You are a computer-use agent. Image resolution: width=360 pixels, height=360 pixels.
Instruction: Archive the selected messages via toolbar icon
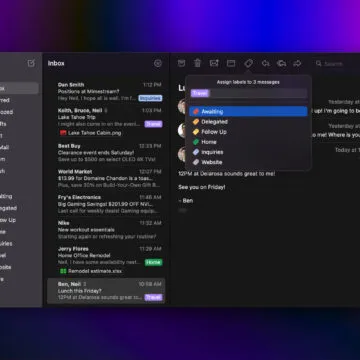point(181,63)
